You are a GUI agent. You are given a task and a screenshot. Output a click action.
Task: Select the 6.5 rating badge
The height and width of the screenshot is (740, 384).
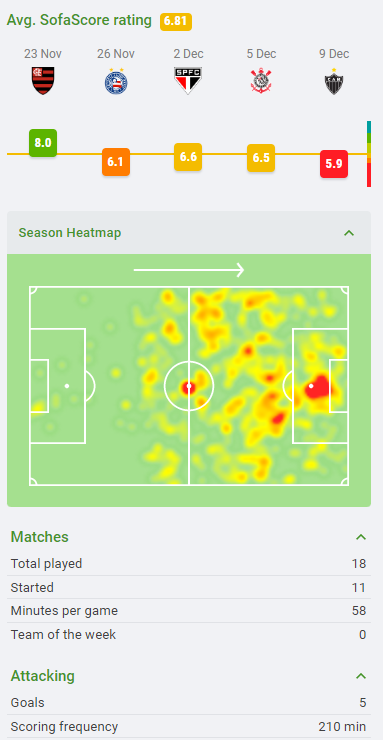(x=261, y=158)
